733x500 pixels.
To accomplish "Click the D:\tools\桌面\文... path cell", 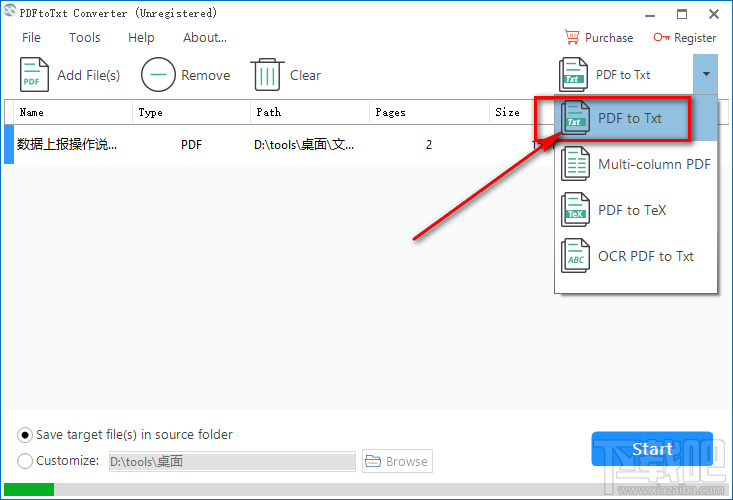I will (304, 145).
